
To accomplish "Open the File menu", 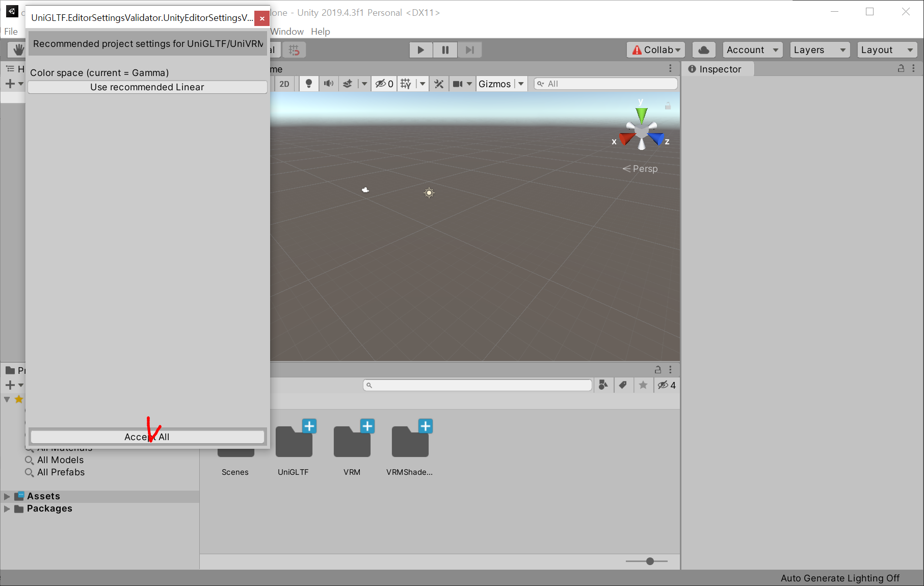I will (x=11, y=32).
